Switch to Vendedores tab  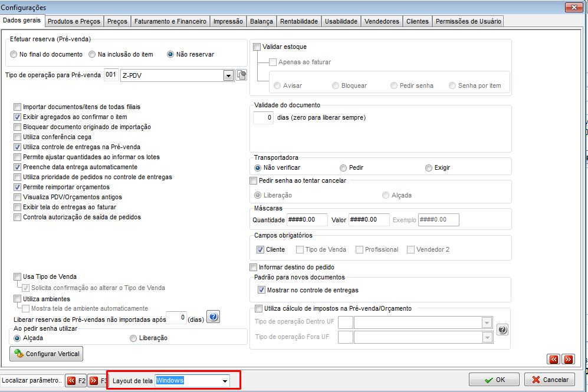pyautogui.click(x=382, y=21)
